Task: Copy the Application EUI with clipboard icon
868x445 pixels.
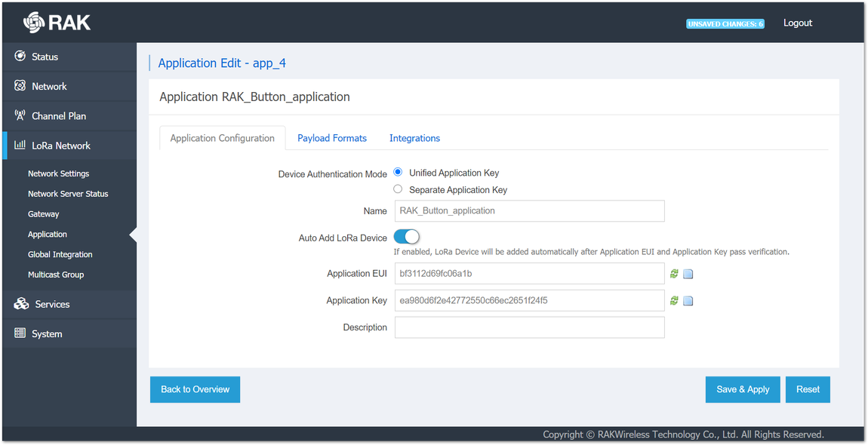Action: (688, 274)
